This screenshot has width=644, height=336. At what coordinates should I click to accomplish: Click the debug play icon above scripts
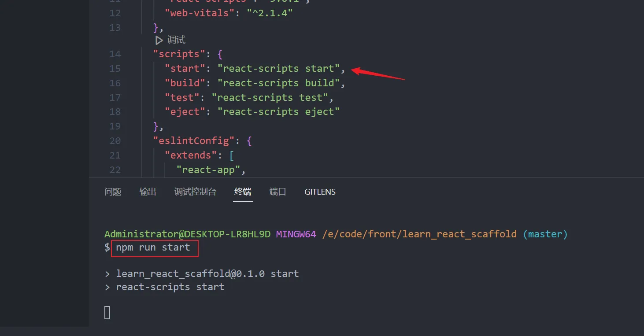coord(159,40)
